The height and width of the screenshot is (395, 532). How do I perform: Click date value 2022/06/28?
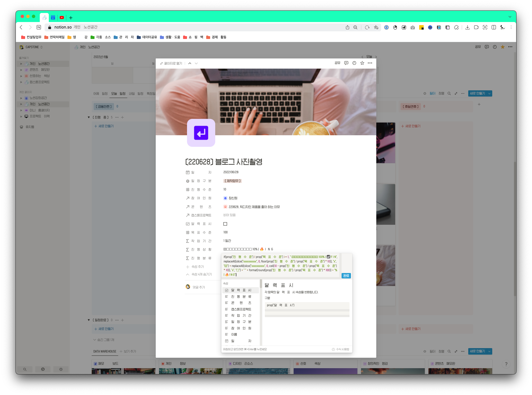231,172
